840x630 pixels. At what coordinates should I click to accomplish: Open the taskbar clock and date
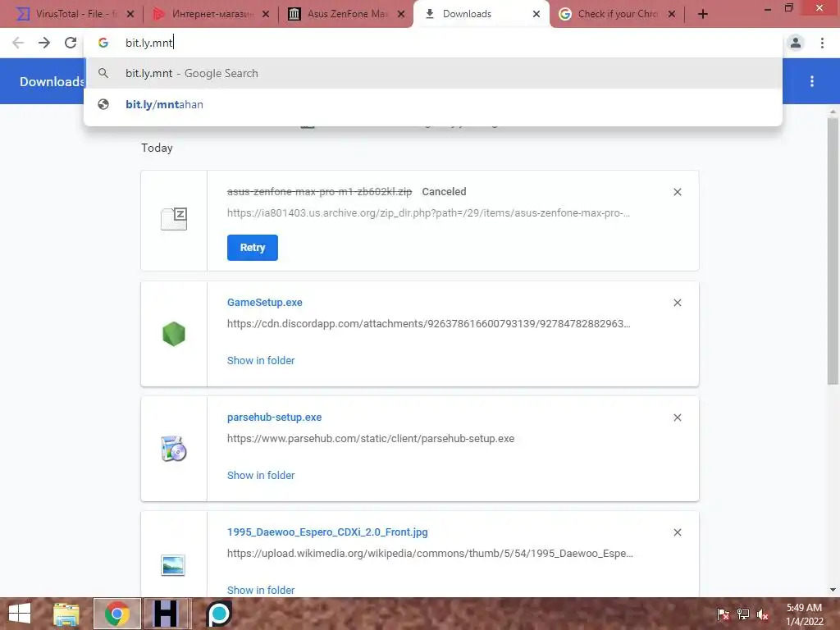click(804, 614)
